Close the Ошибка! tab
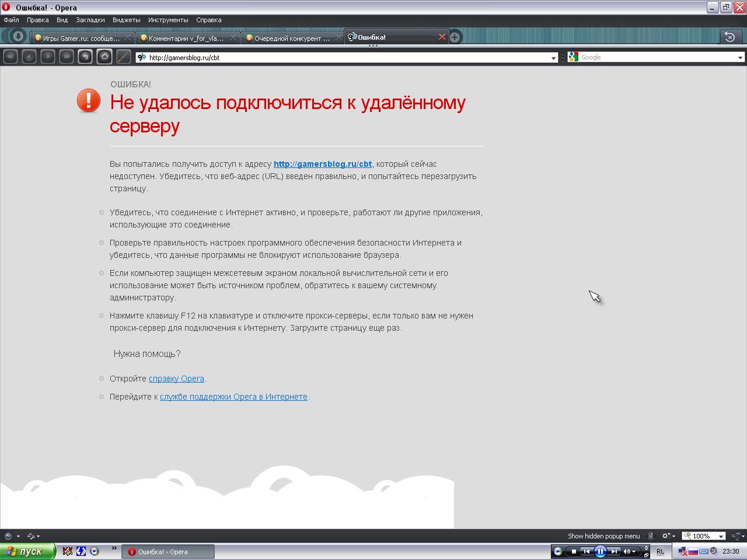The height and width of the screenshot is (560, 747). point(442,37)
